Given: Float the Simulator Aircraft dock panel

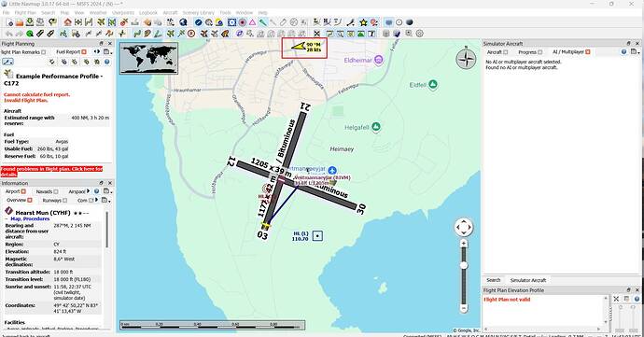Looking at the screenshot, I should (x=628, y=43).
